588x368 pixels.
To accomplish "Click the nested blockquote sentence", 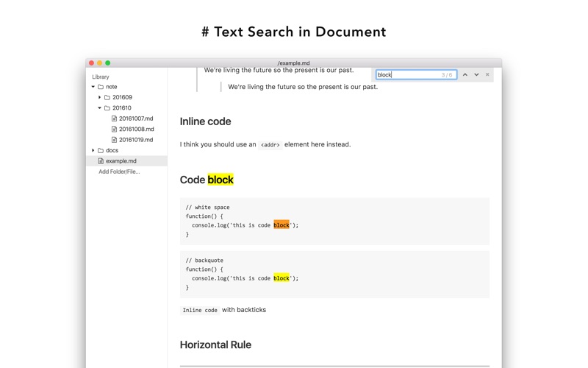I will [303, 87].
